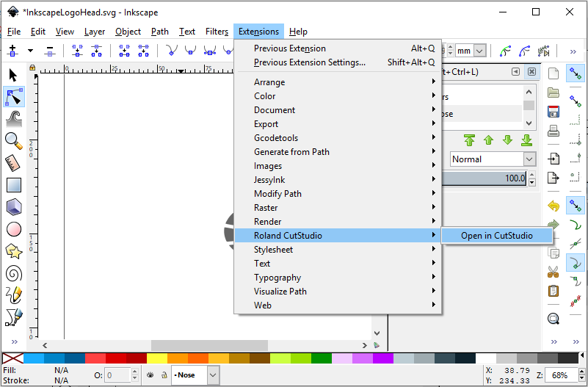Toggle enable snapping button
Viewport: 588px width, 387px height.
[576, 73]
